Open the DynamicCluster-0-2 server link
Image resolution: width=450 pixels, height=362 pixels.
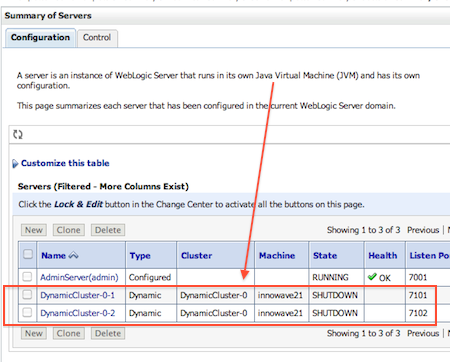(x=78, y=313)
